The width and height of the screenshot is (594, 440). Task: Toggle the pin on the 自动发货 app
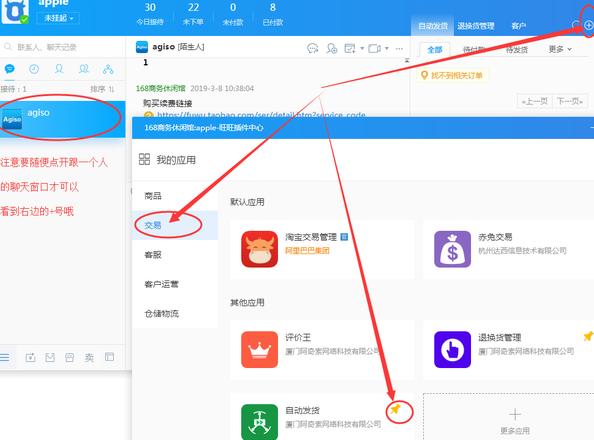tap(395, 409)
